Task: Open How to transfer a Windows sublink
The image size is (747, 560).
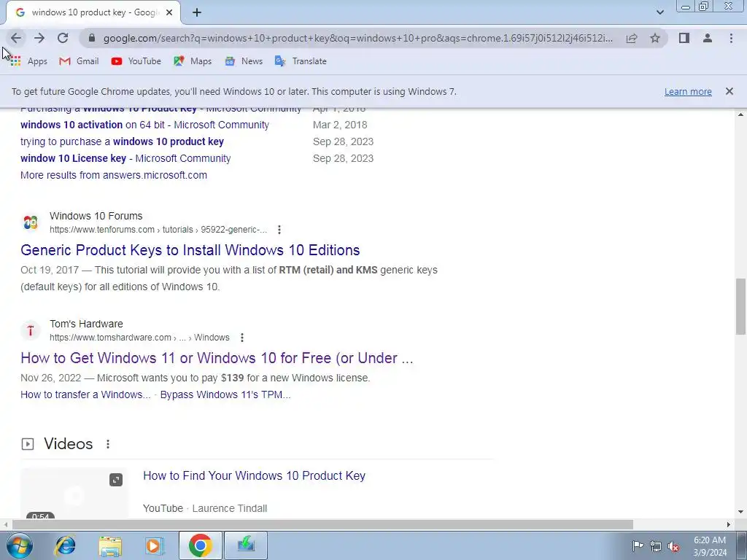Action: pyautogui.click(x=85, y=394)
